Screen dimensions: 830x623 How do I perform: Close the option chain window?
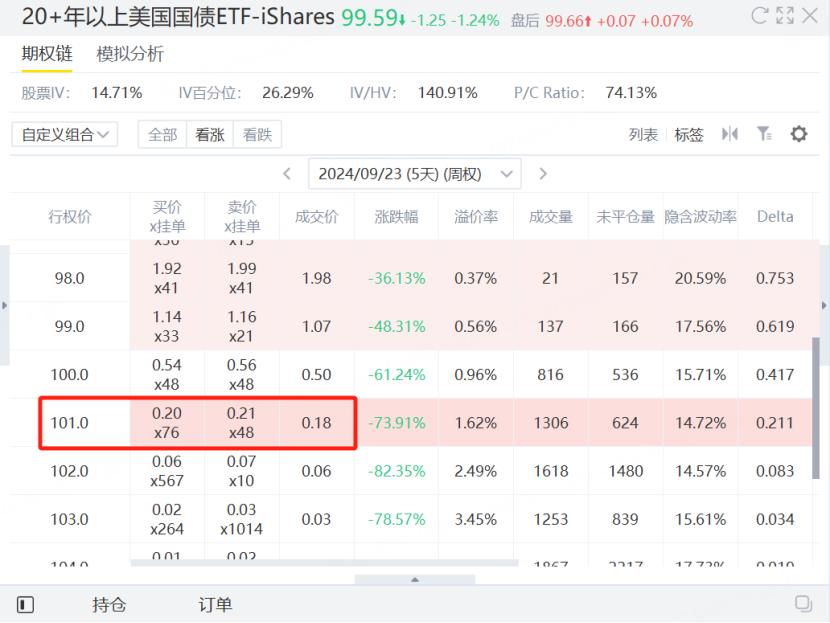click(x=810, y=16)
